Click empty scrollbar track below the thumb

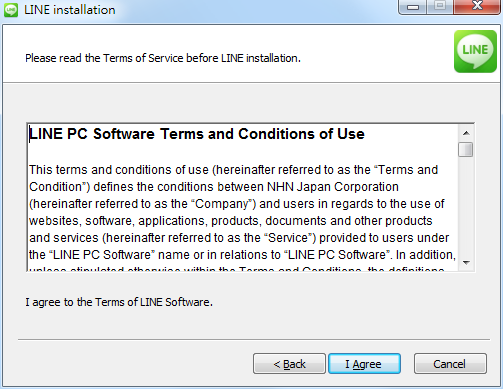[466, 206]
